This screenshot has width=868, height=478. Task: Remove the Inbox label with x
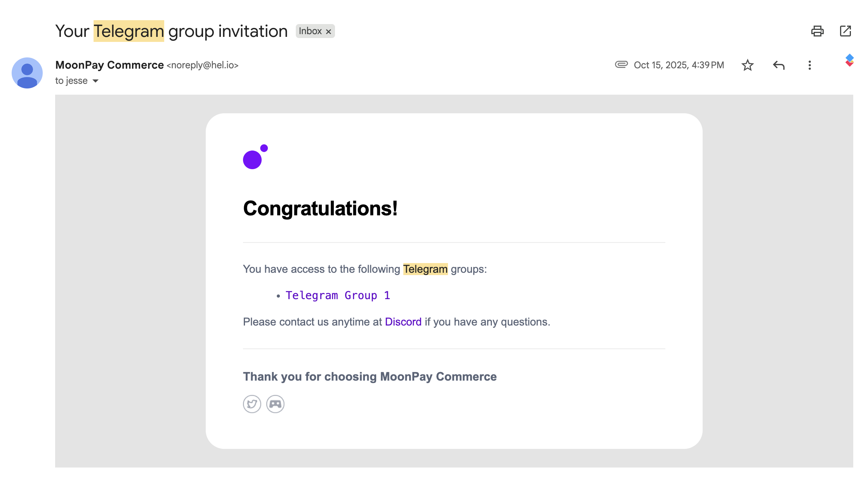coord(328,31)
